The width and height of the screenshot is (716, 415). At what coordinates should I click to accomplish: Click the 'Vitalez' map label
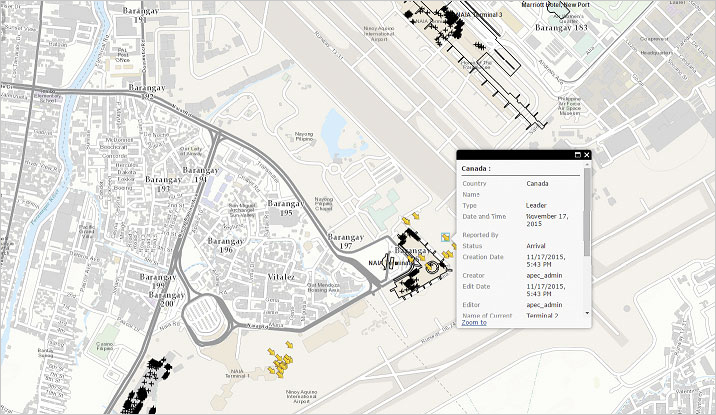click(281, 277)
